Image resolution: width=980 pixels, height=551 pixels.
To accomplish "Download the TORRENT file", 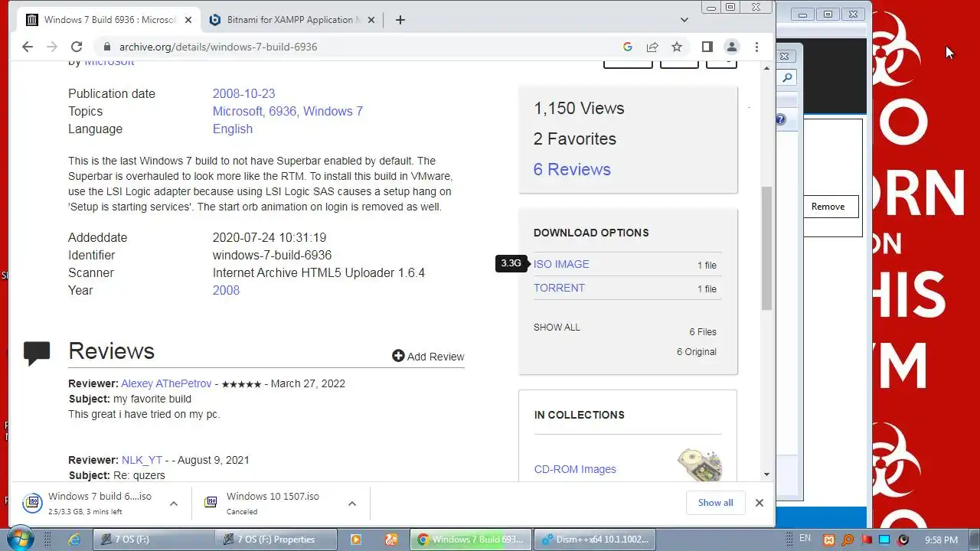I will click(x=559, y=288).
